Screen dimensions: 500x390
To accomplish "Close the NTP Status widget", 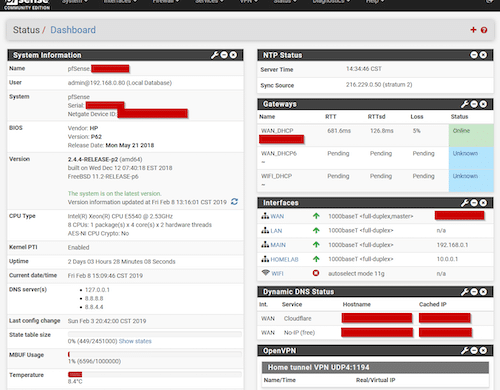I will [483, 55].
